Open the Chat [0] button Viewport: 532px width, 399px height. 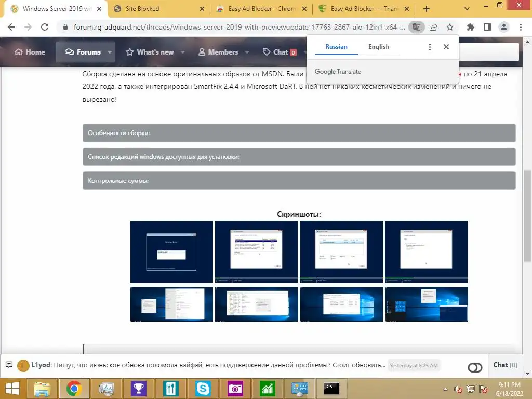[x=505, y=365]
